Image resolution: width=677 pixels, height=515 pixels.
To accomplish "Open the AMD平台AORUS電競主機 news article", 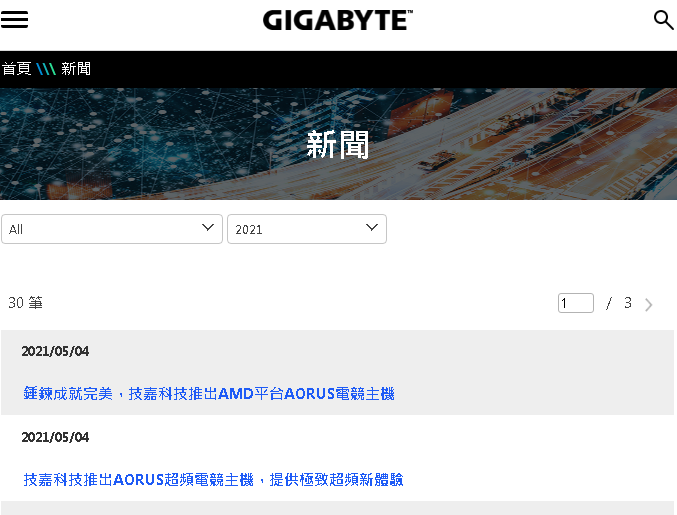I will [209, 394].
